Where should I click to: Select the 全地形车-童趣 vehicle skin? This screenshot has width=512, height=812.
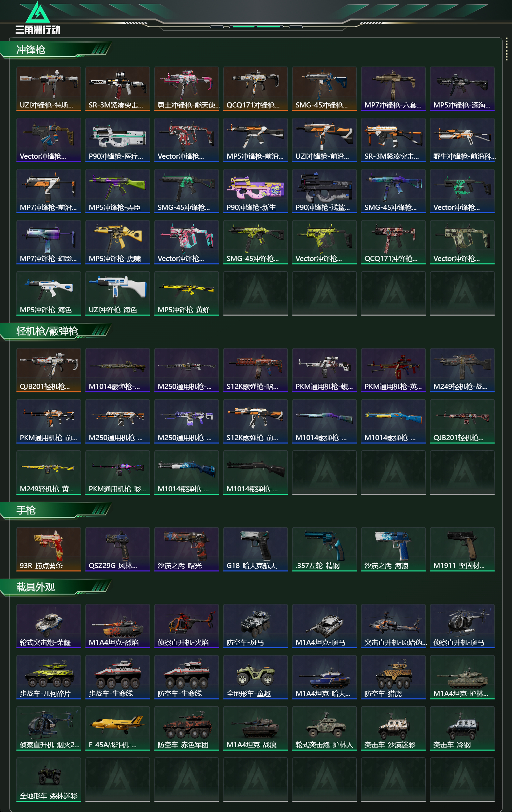[255, 677]
